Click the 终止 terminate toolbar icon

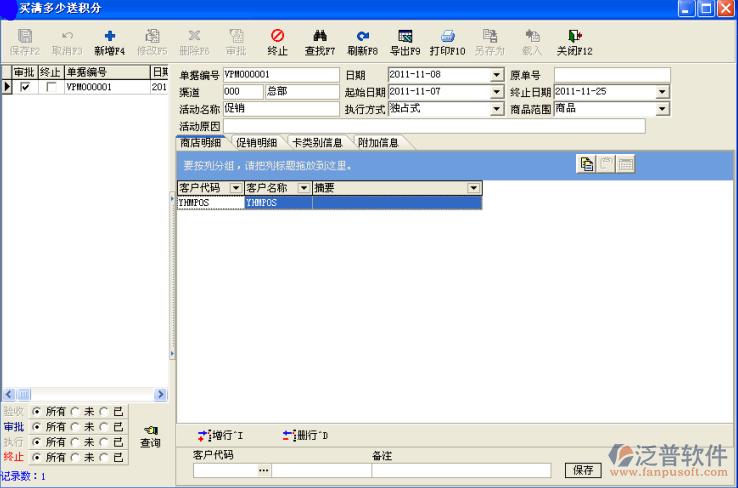[x=277, y=36]
